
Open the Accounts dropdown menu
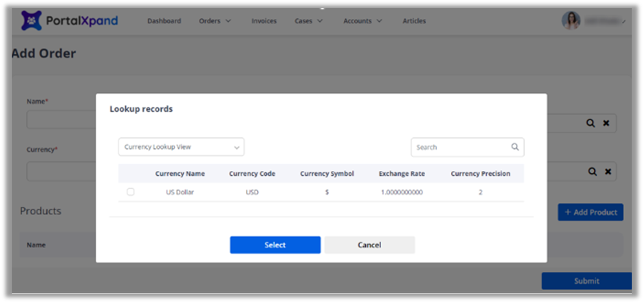362,21
